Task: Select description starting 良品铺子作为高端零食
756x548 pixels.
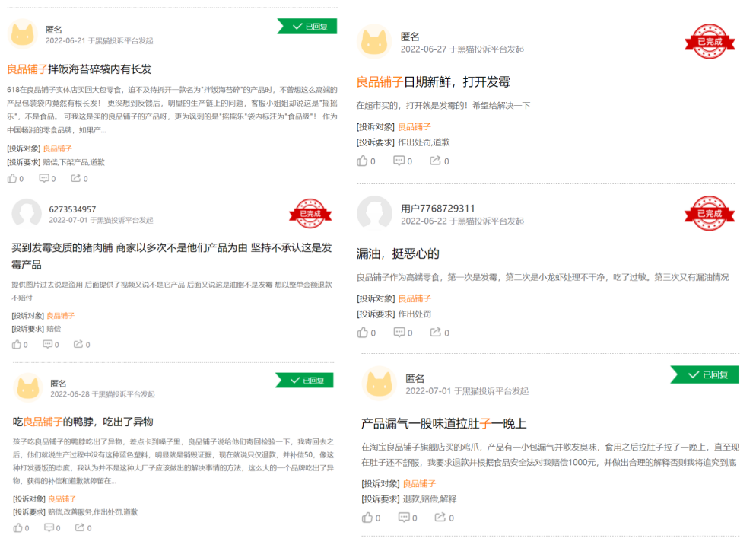Action: (x=543, y=277)
